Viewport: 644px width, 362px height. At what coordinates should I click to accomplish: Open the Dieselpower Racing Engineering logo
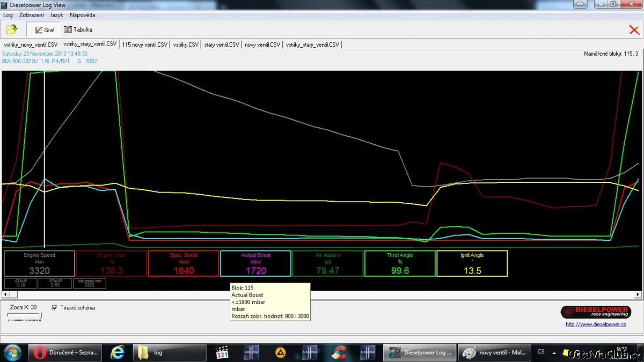596,312
